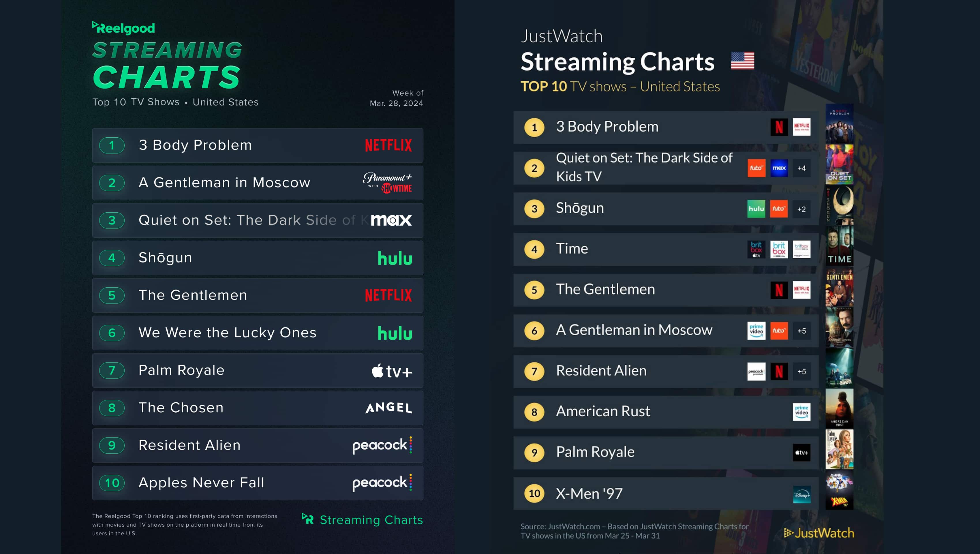
Task: Click the JustWatch logo at bottom right
Action: pyautogui.click(x=819, y=533)
